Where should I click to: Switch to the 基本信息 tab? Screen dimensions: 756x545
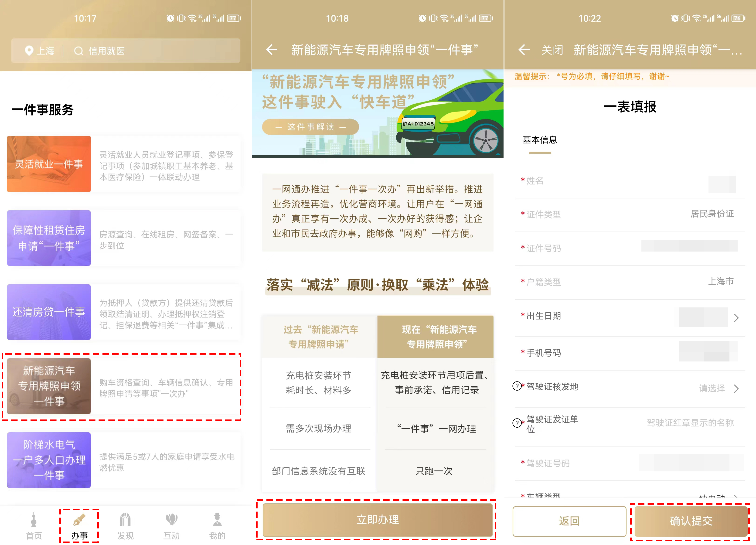point(540,140)
